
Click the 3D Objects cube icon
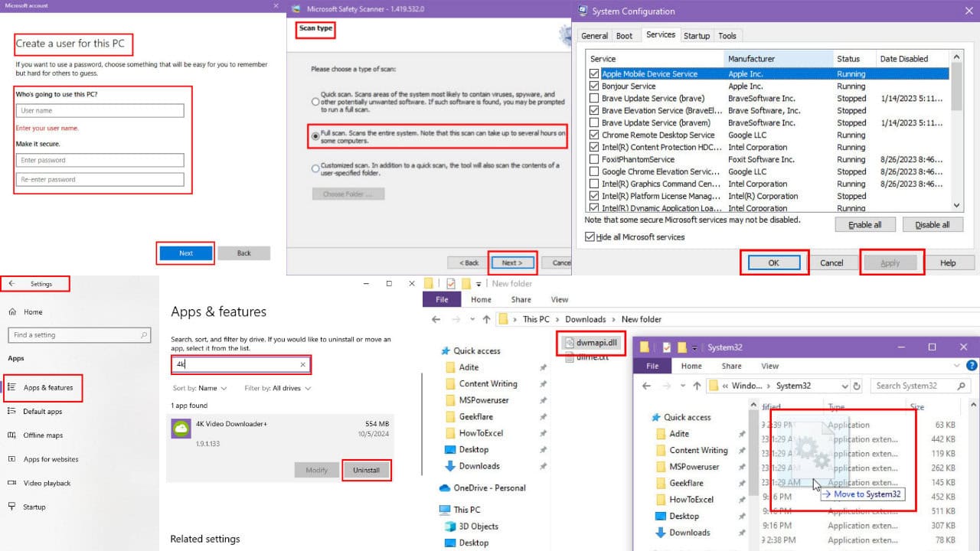coord(451,527)
